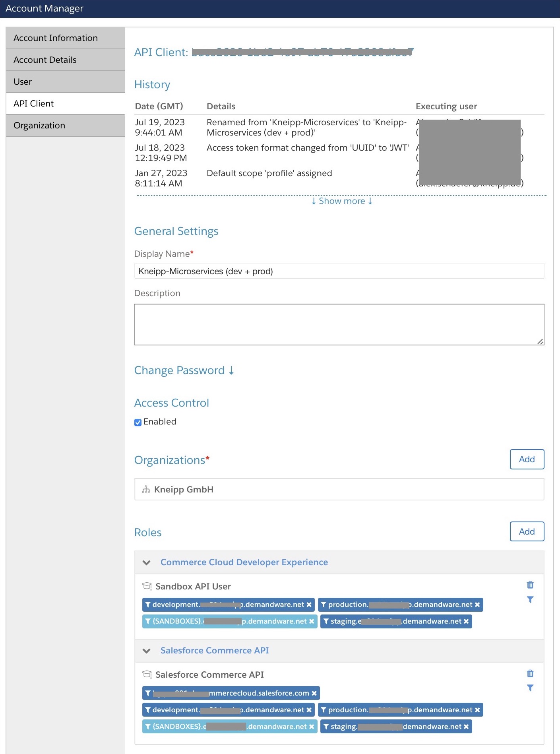Select the Kneipp GmbH organization row

pyautogui.click(x=339, y=489)
